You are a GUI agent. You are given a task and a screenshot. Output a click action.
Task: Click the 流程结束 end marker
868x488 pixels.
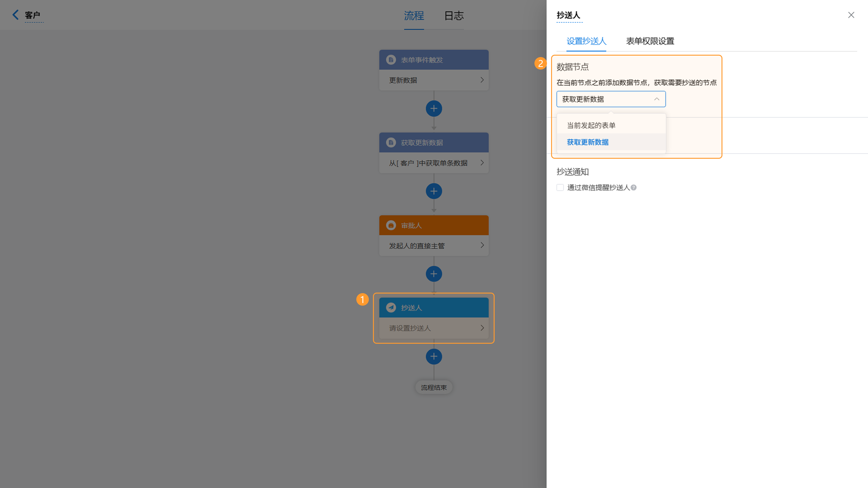point(434,388)
